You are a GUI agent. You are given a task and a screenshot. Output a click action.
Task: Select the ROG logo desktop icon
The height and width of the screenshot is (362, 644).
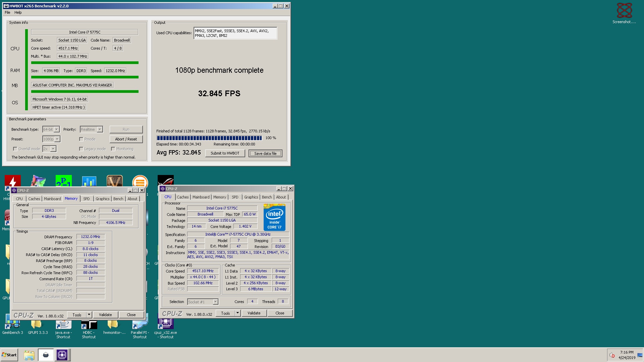166,180
